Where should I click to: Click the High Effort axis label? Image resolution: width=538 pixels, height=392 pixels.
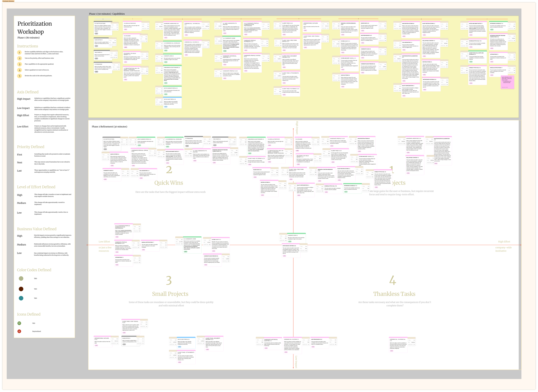[x=504, y=241]
